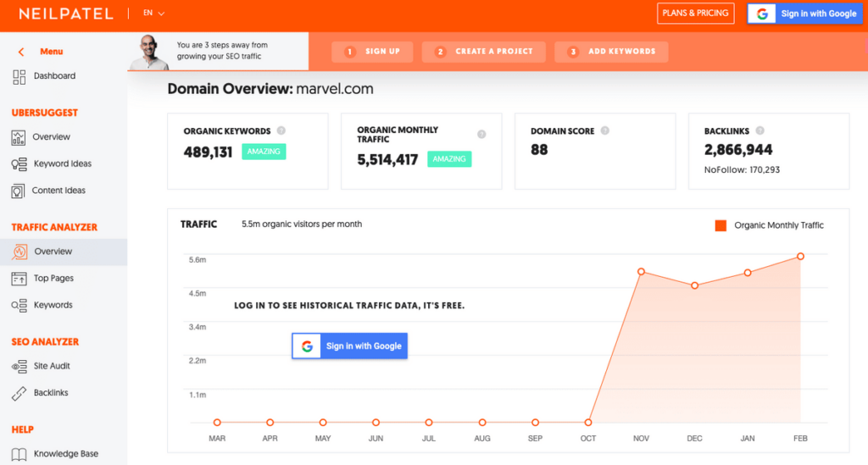Click the Plans & Pricing button
The image size is (868, 465).
pos(696,14)
